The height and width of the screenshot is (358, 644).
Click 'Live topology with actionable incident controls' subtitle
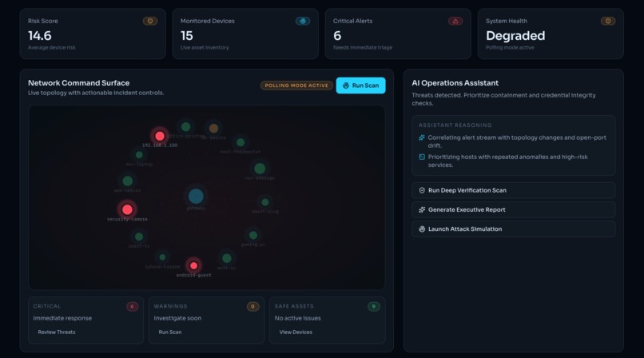pos(96,93)
